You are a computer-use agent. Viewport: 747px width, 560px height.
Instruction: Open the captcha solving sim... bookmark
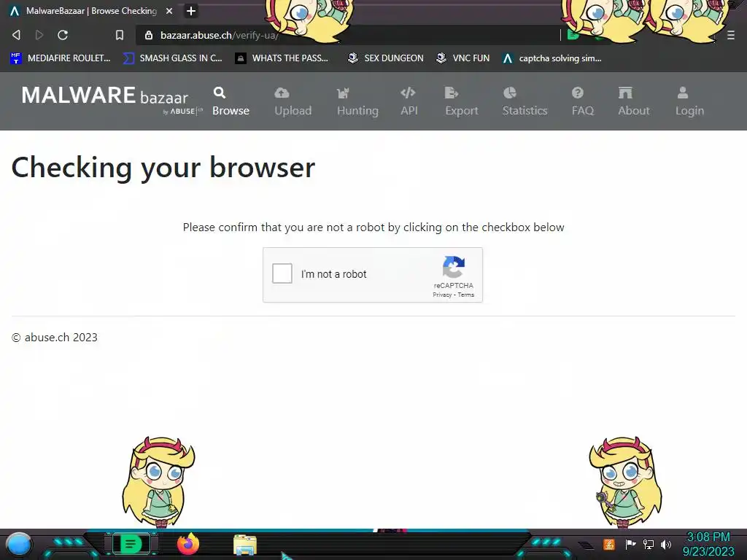(552, 58)
